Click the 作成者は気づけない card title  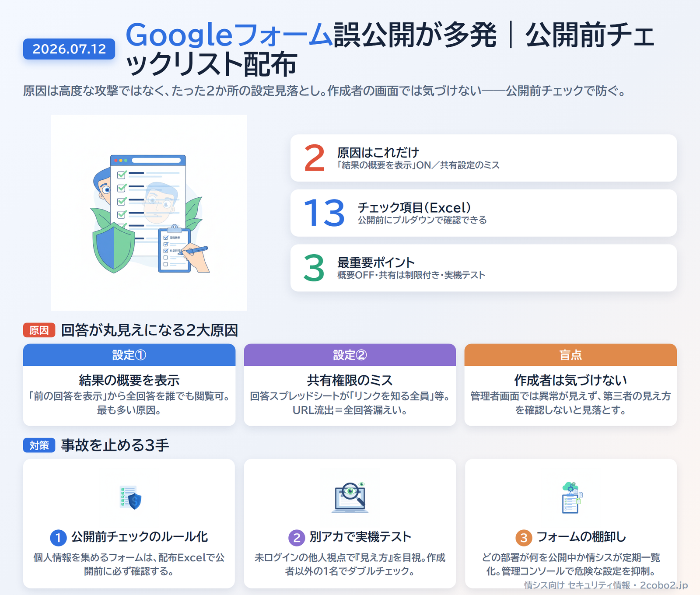570,380
